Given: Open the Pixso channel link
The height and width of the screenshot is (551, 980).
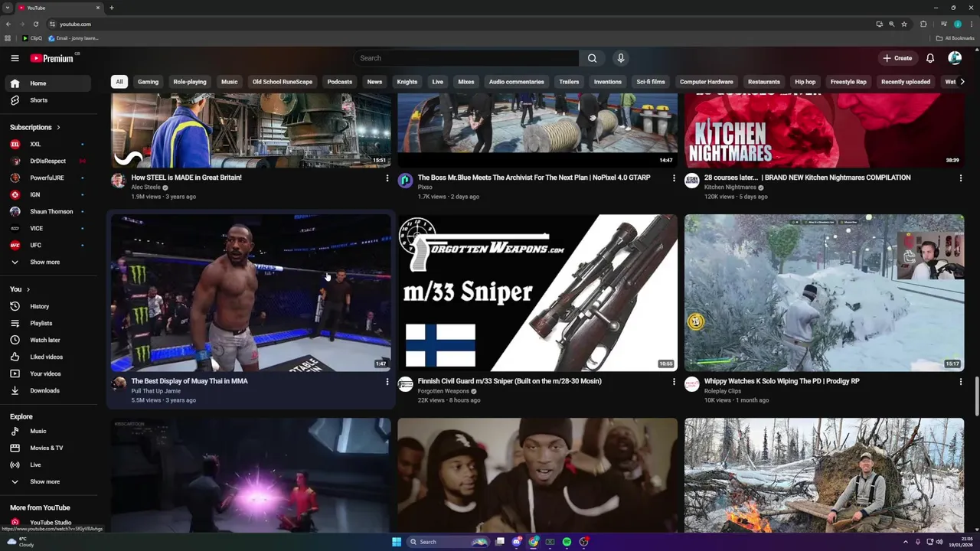Looking at the screenshot, I should 425,187.
